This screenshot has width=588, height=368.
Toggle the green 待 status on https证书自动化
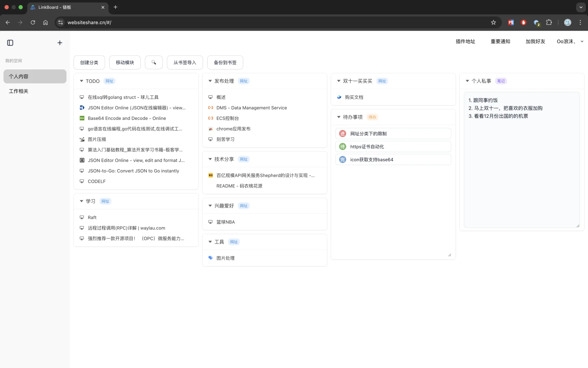[342, 147]
